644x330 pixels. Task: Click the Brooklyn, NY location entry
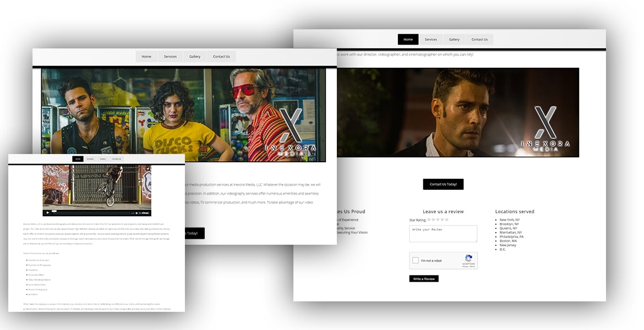(509, 224)
